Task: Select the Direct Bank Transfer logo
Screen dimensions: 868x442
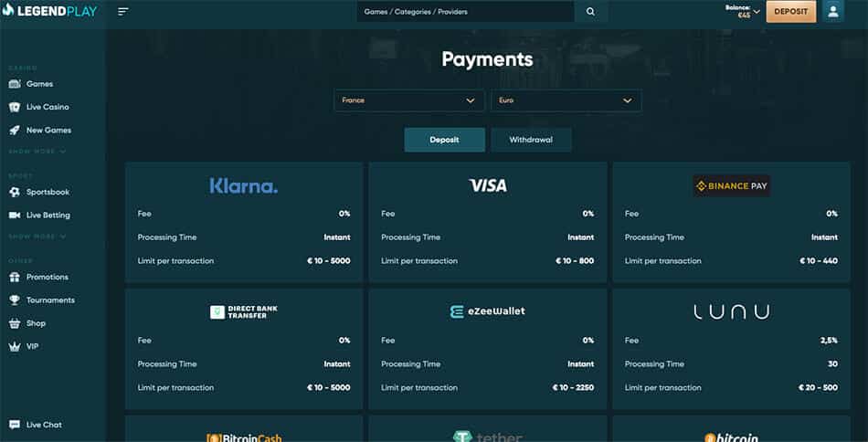Action: pyautogui.click(x=244, y=312)
